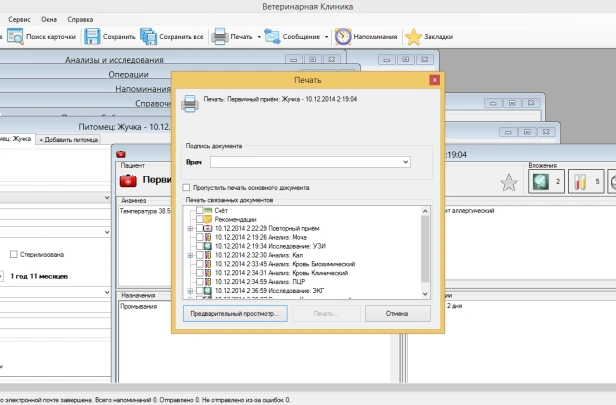Image resolution: width=616 pixels, height=405 pixels.
Task: Expand the Повторный приём tree node
Action: 190,228
